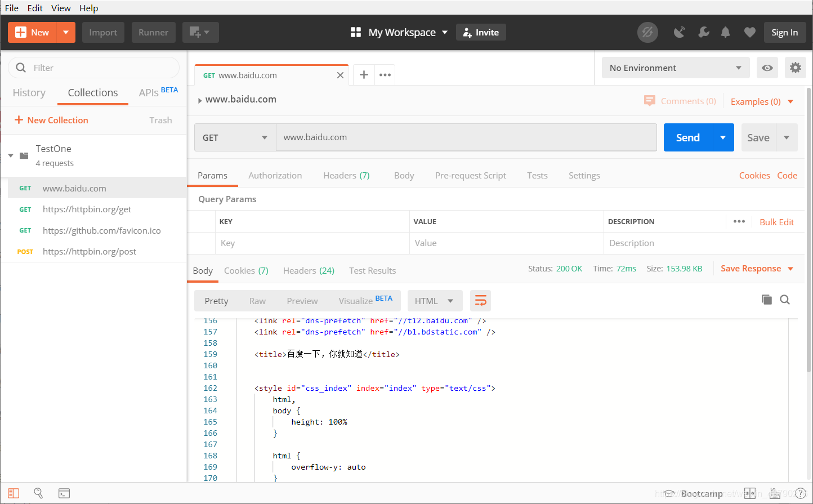
Task: Click the Runner button
Action: [154, 32]
